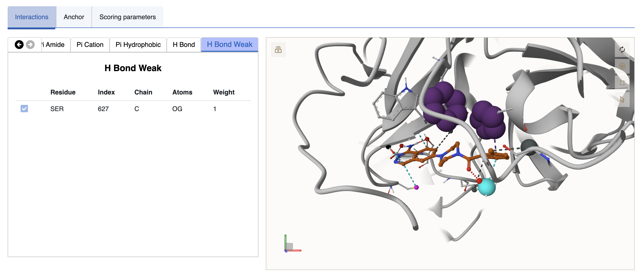Click the screenshot shutter icon in viewer

622,66
